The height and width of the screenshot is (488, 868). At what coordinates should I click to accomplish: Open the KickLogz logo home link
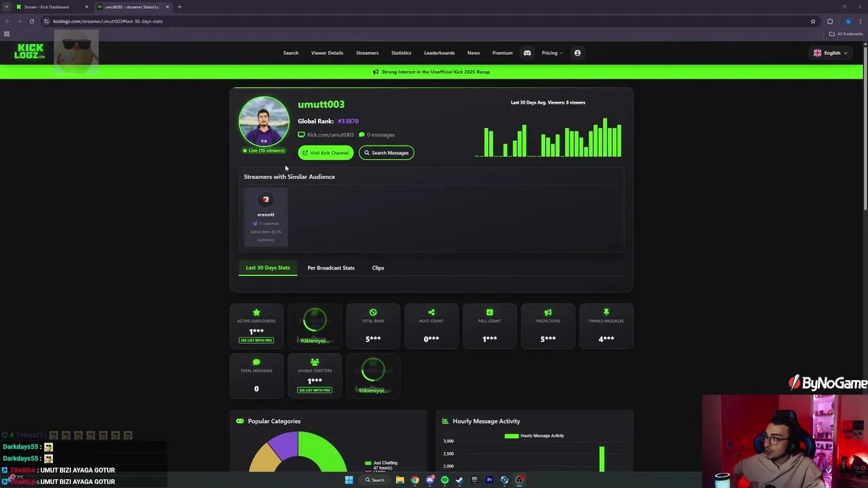29,52
